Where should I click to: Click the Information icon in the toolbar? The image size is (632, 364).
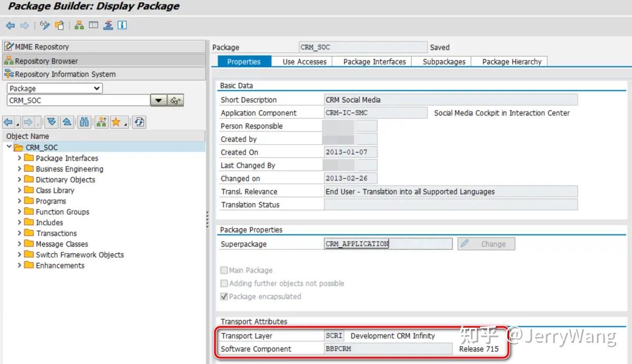coord(121,25)
